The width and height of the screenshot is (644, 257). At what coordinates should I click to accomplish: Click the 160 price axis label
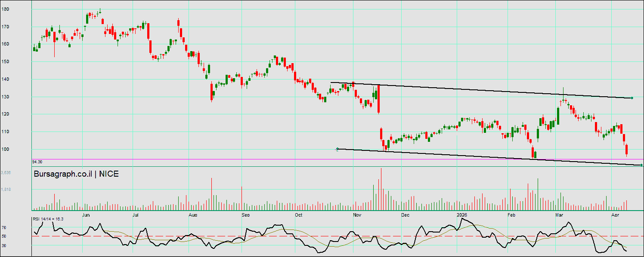[5, 44]
